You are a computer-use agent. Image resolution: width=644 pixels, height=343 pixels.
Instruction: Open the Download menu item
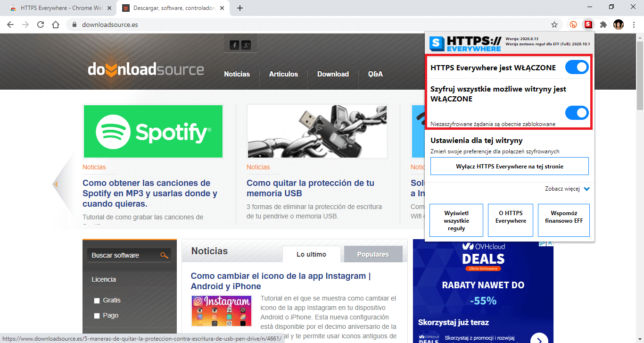click(333, 74)
